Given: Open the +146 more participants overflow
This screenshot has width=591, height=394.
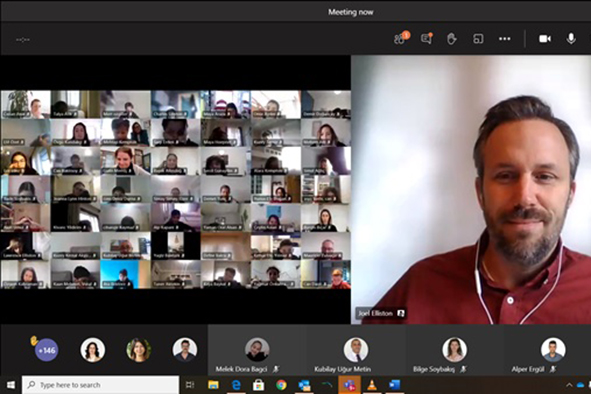Looking at the screenshot, I should [x=47, y=350].
